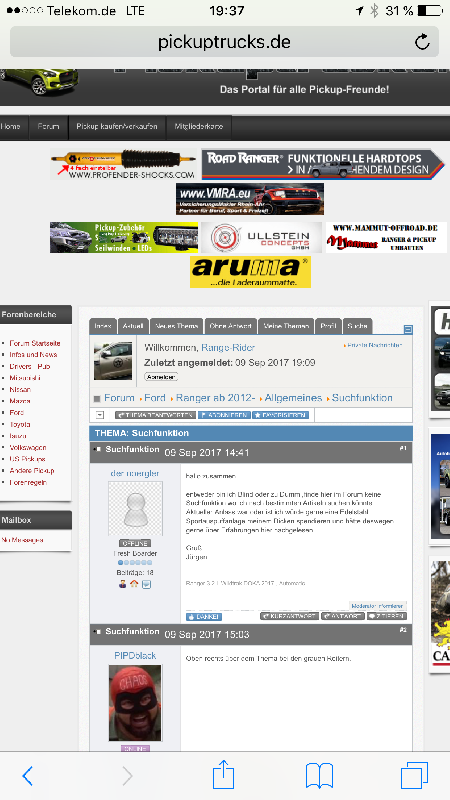450x800 pixels.
Task: Collapse the forum menu toggle icon
Action: point(408,330)
